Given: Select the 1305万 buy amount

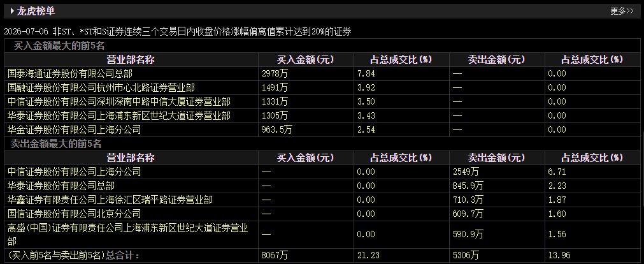Looking at the screenshot, I should click(x=275, y=115).
